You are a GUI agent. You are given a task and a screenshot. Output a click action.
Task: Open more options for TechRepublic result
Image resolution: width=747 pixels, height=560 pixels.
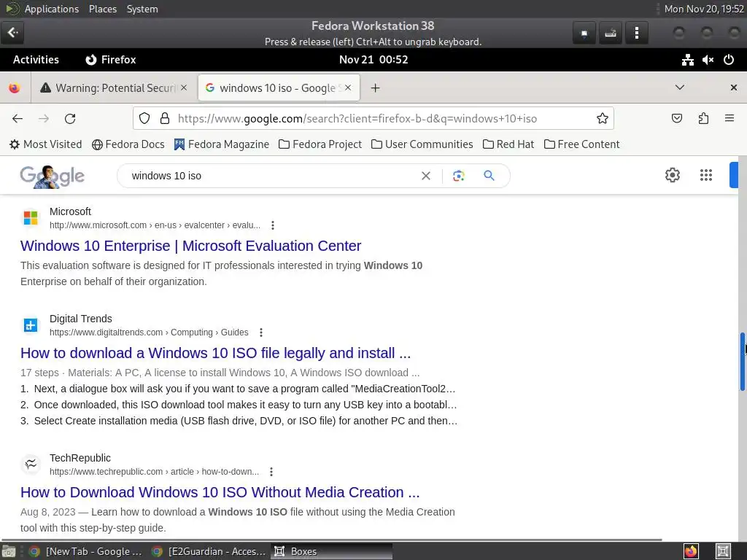pyautogui.click(x=271, y=472)
